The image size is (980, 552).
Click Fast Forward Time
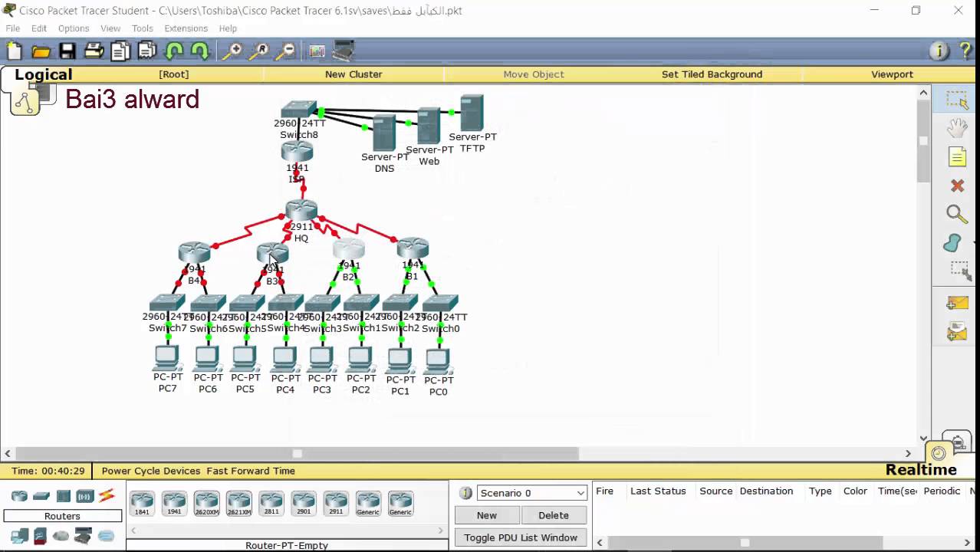pyautogui.click(x=251, y=471)
